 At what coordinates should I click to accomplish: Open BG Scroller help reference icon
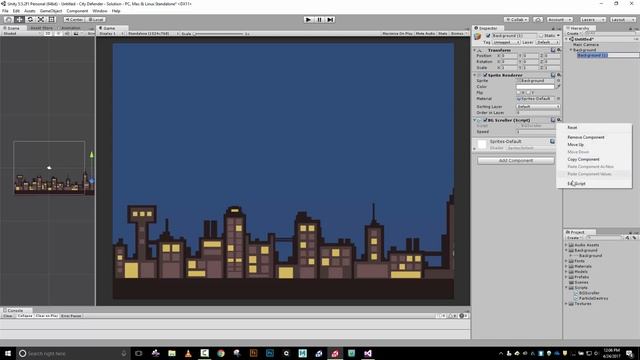[x=553, y=120]
